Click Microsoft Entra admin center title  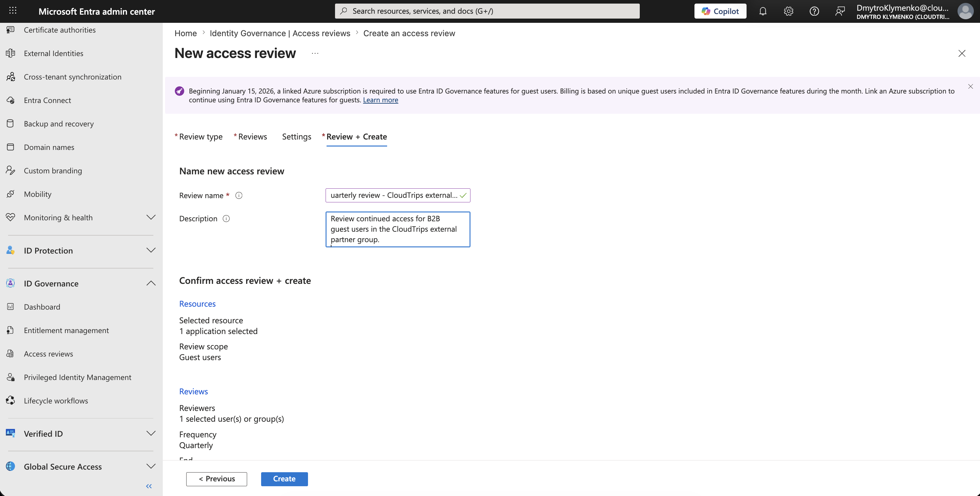(97, 11)
